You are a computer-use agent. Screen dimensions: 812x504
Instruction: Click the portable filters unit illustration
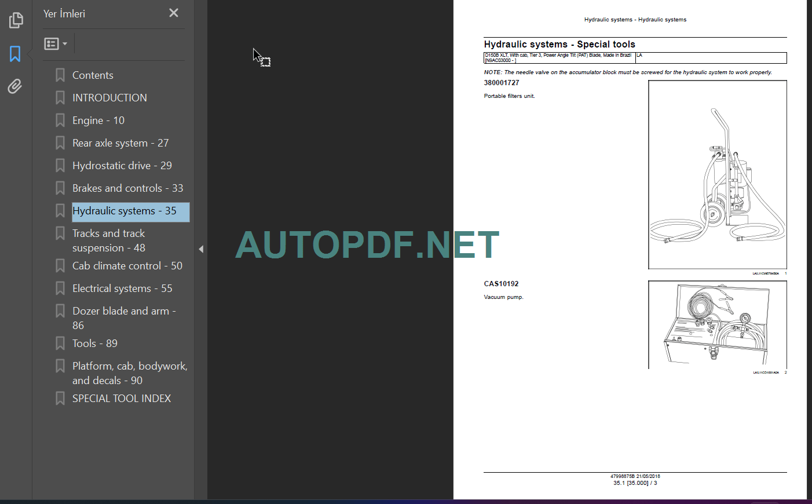click(717, 176)
